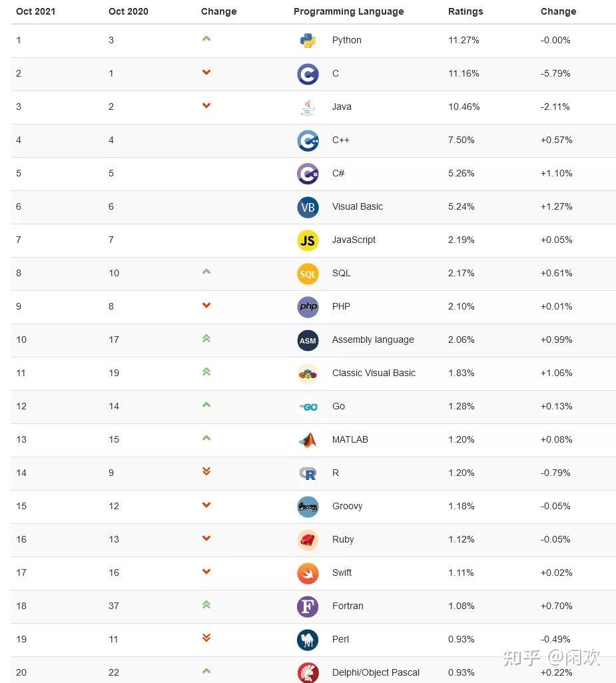Click the Python logo icon
Screen dimensions: 616x683
(308, 41)
